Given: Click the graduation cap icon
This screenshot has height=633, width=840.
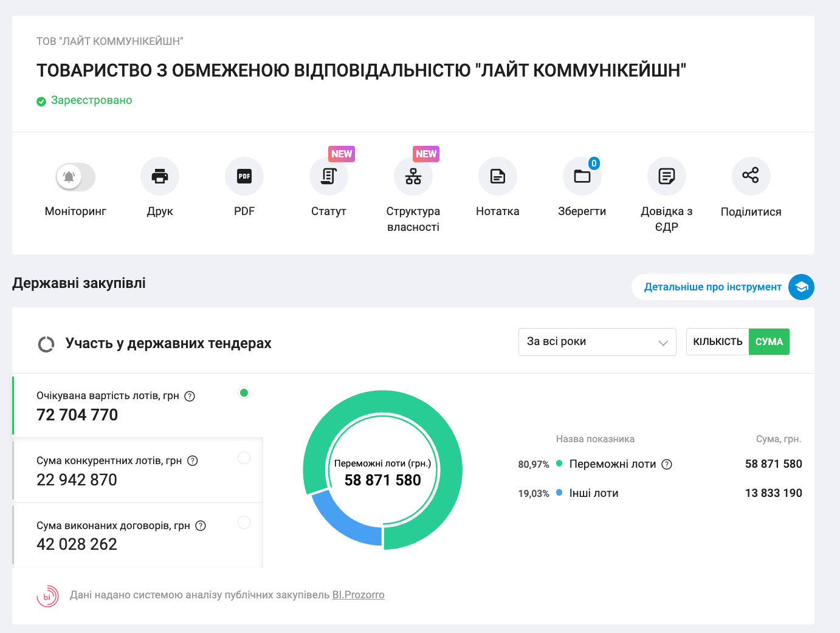Looking at the screenshot, I should [801, 287].
